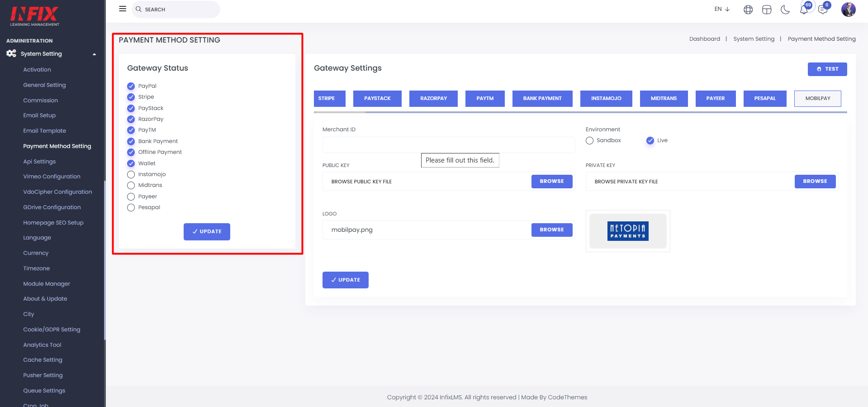
Task: Toggle Wallet gateway checkbox
Action: 131,163
